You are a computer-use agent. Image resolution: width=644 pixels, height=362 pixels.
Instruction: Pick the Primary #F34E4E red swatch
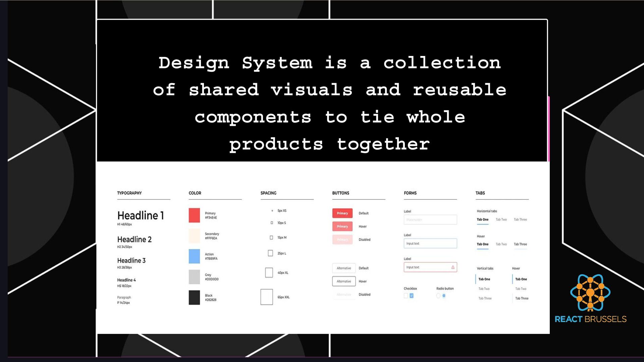tap(194, 215)
